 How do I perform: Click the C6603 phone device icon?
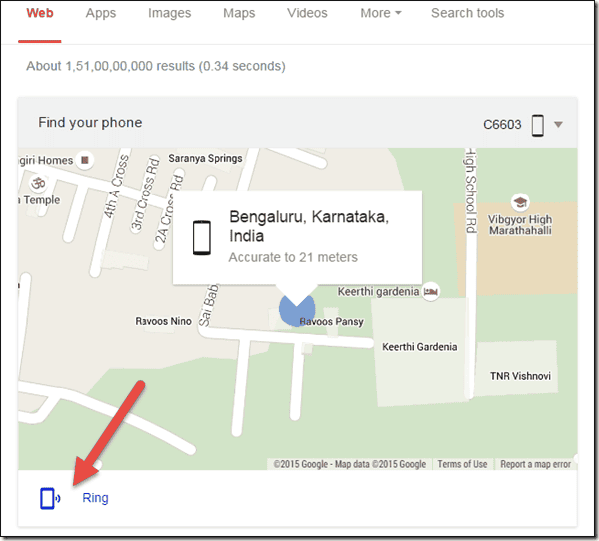point(537,125)
